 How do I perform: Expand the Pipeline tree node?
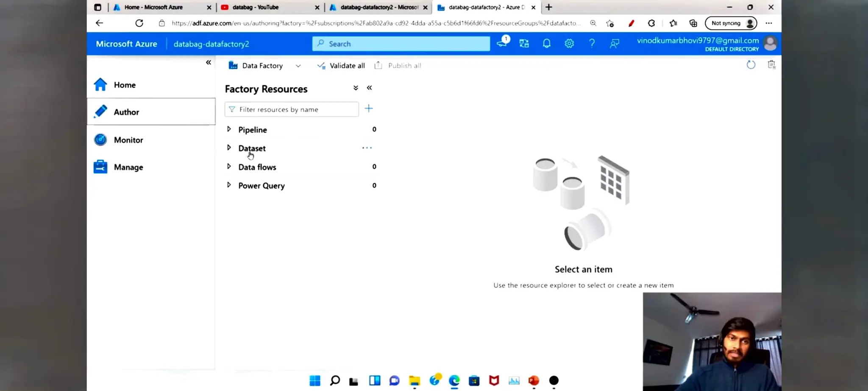point(229,129)
